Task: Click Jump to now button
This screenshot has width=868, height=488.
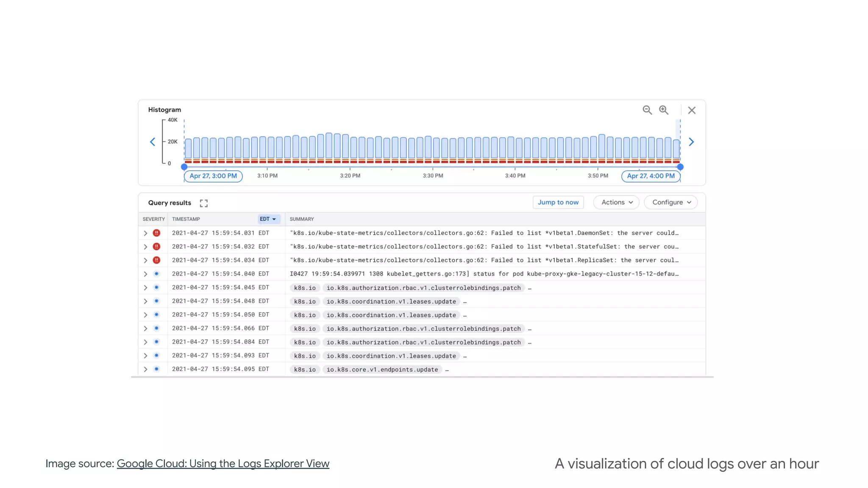Action: pyautogui.click(x=558, y=202)
